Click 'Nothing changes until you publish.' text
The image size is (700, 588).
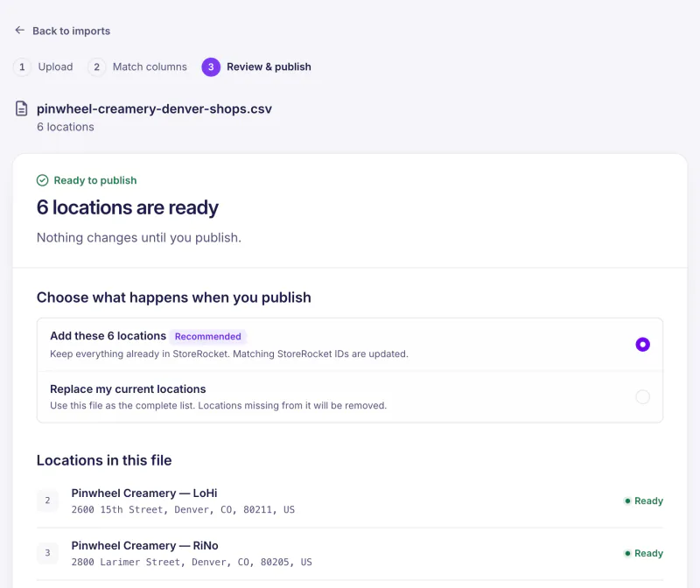click(139, 237)
